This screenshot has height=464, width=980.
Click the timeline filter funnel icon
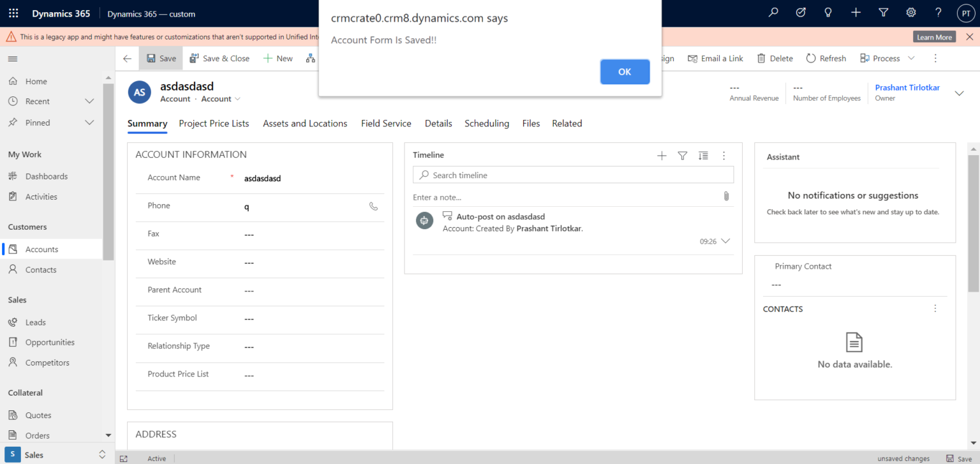coord(682,155)
